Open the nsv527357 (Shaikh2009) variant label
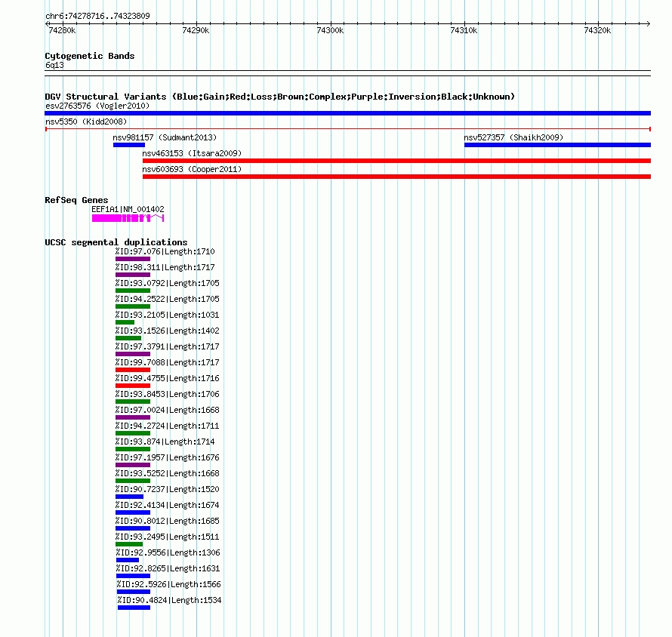This screenshot has width=672, height=637. 513,137
